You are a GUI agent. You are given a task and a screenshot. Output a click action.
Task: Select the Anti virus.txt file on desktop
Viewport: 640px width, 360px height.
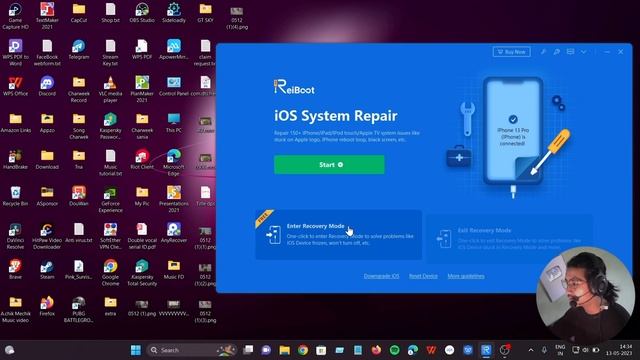[79, 233]
